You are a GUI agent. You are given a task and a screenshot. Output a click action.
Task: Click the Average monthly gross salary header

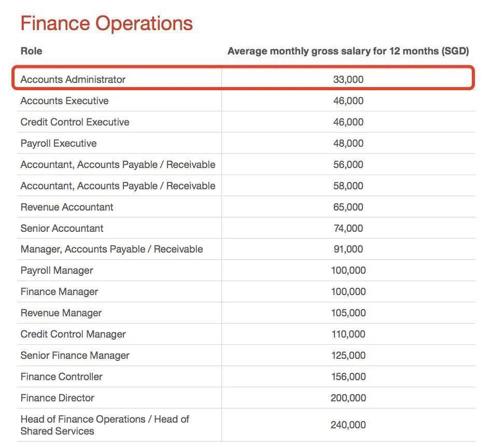tap(348, 51)
